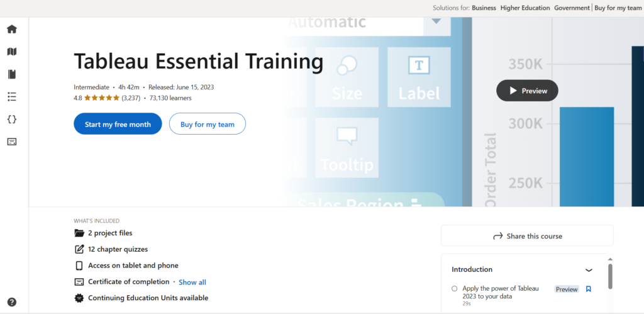Click the tablet and phone icon
644x314 pixels.
(x=79, y=266)
